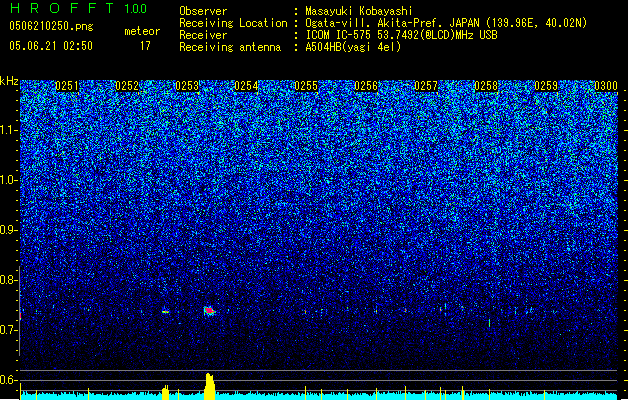Click the shorter yellow peak in power graph
This screenshot has height=400, width=629.
click(165, 393)
